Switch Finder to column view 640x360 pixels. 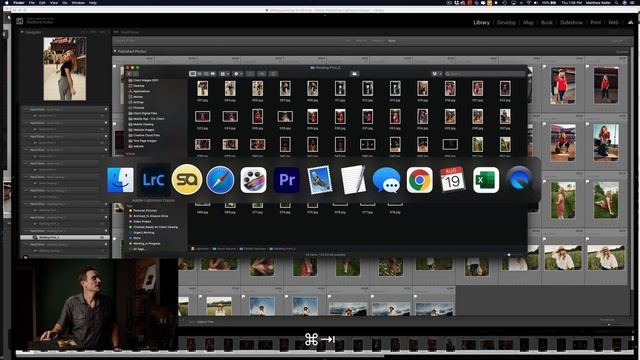click(206, 74)
